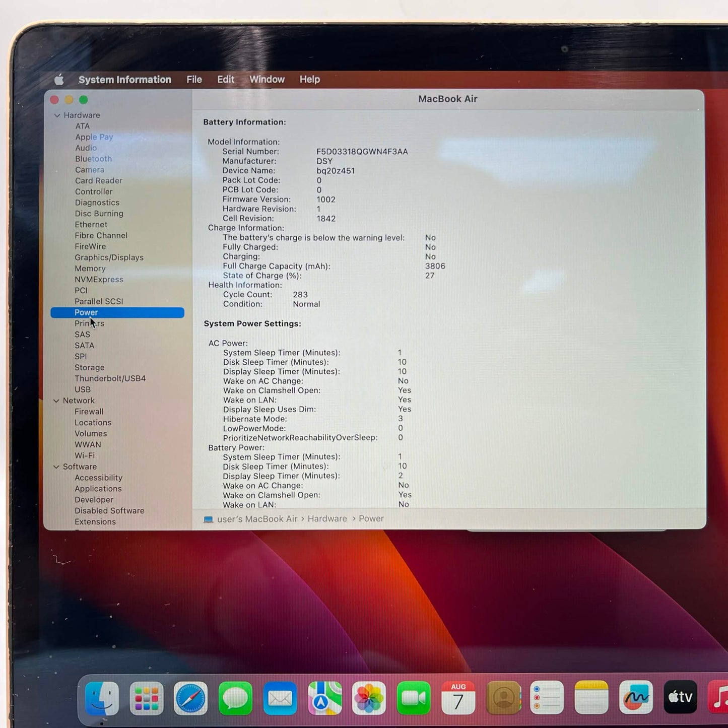Viewport: 728px width, 728px height.
Task: Select Disc Burning in the sidebar
Action: click(x=99, y=214)
